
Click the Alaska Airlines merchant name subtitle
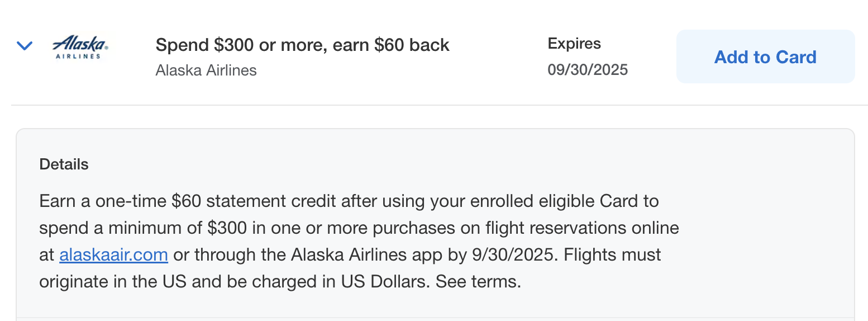coord(206,70)
